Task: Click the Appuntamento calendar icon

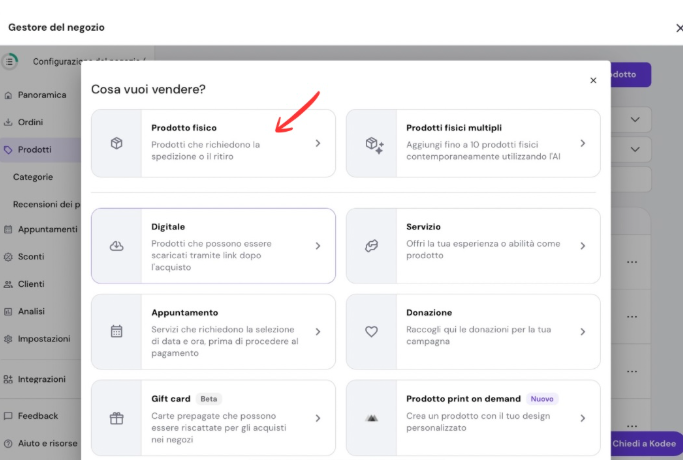Action: point(116,331)
